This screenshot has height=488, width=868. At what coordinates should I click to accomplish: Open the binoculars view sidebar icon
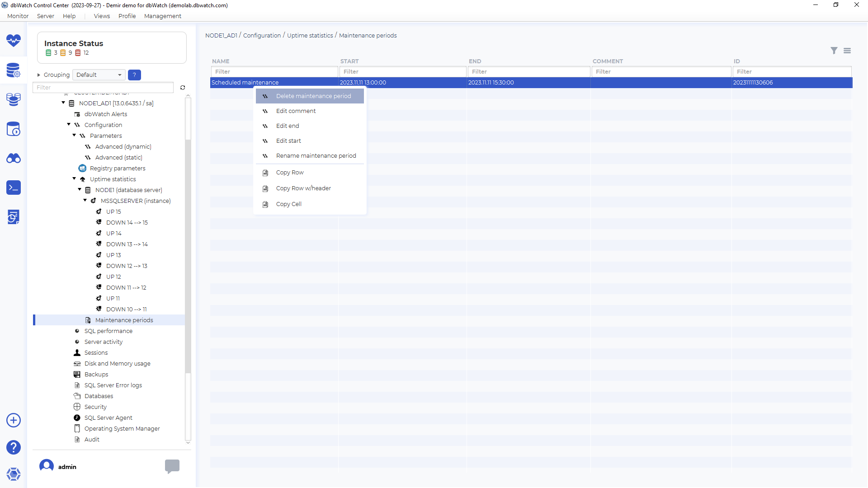(14, 158)
